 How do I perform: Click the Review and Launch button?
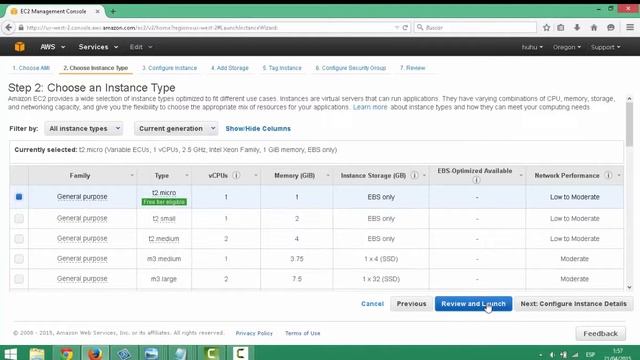click(473, 304)
